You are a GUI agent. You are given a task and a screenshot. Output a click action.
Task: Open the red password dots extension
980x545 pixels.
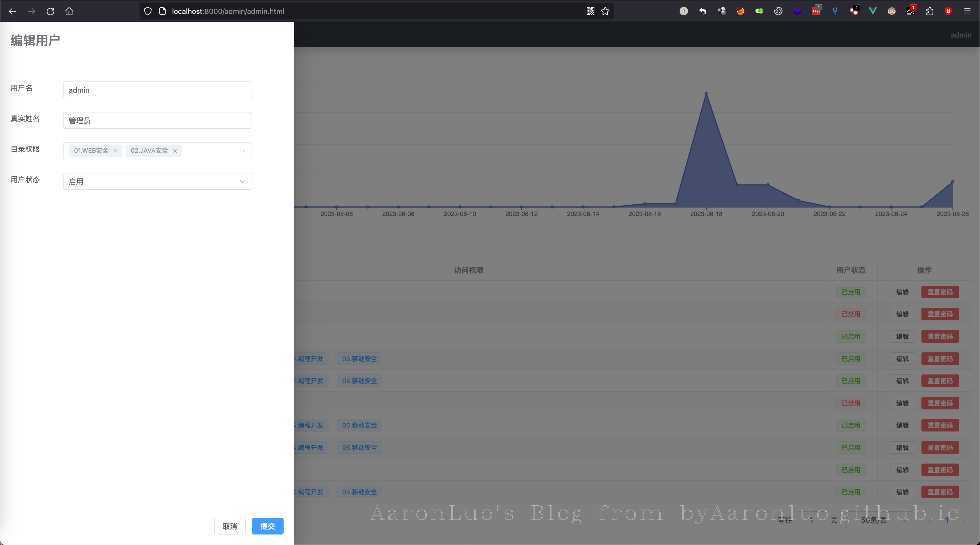point(816,11)
